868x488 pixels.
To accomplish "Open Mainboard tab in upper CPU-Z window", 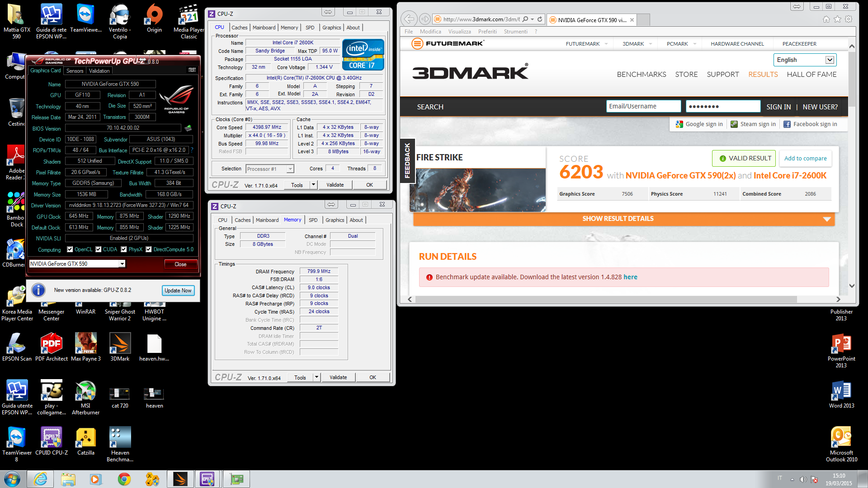I will [264, 28].
